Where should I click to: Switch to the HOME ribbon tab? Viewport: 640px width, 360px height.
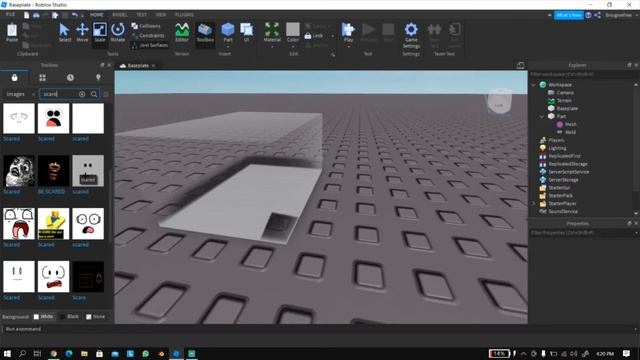96,15
